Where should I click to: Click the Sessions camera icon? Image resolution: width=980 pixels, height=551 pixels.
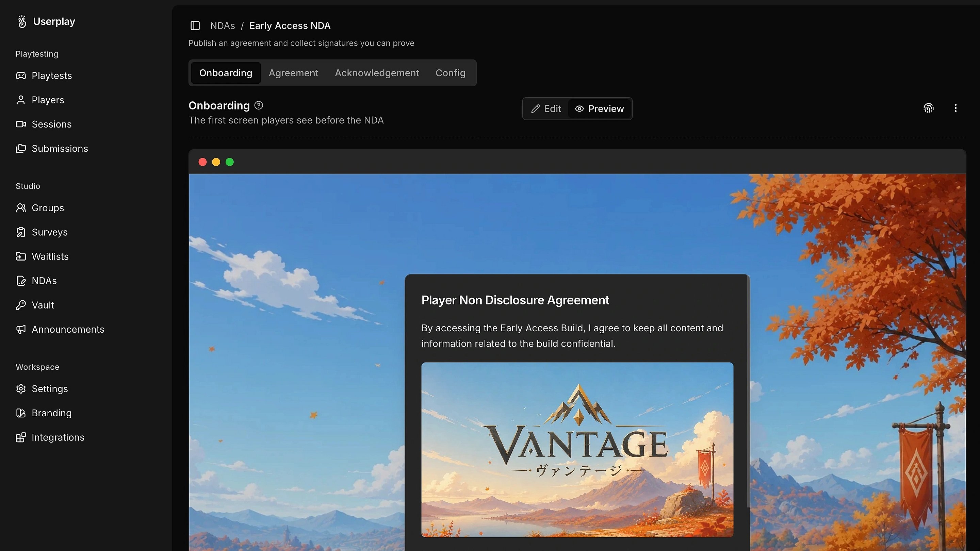click(x=21, y=124)
